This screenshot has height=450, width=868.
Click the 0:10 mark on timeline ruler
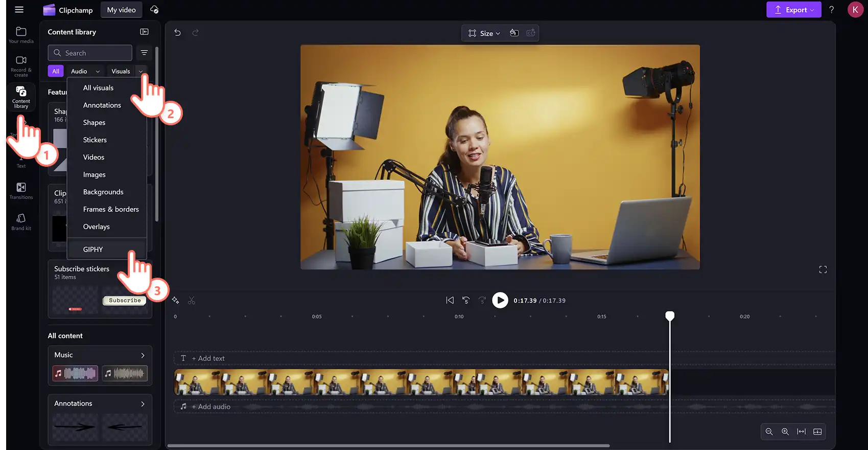pos(459,317)
